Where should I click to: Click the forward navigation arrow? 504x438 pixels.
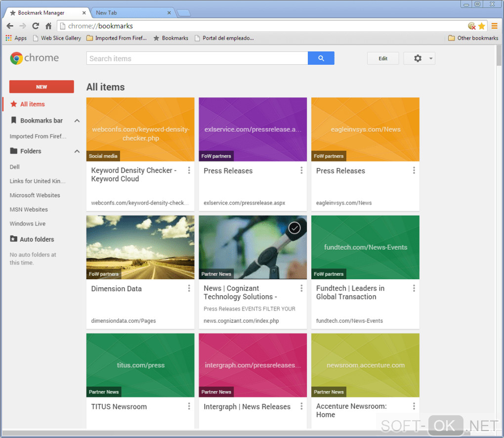23,26
